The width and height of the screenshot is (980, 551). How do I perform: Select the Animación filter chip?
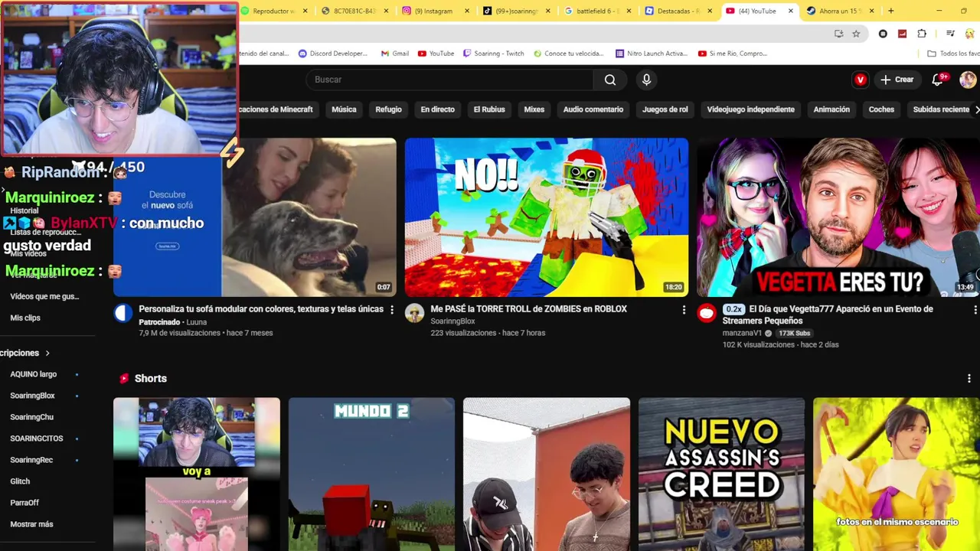click(x=831, y=109)
